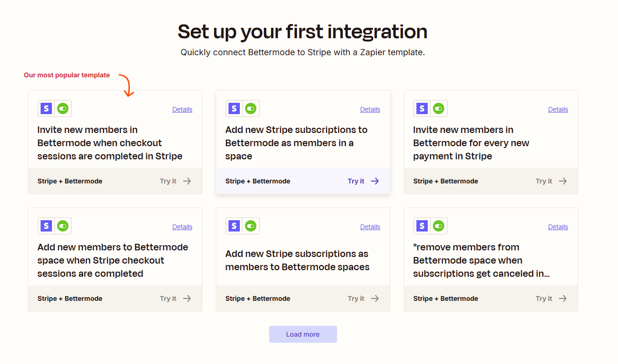Click title 'Add new Stripe subscriptions to Bettermode as members'
618x364 pixels.
pyautogui.click(x=296, y=143)
